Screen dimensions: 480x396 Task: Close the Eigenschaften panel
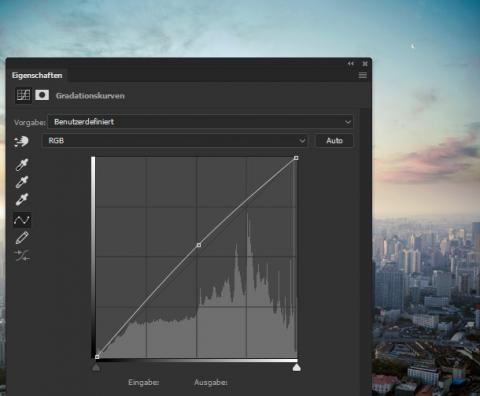pos(365,63)
